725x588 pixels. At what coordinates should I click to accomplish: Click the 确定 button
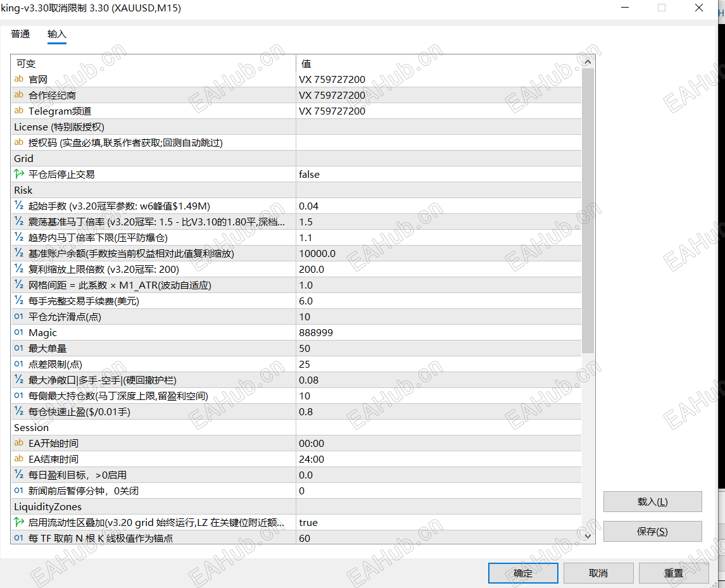tap(523, 573)
